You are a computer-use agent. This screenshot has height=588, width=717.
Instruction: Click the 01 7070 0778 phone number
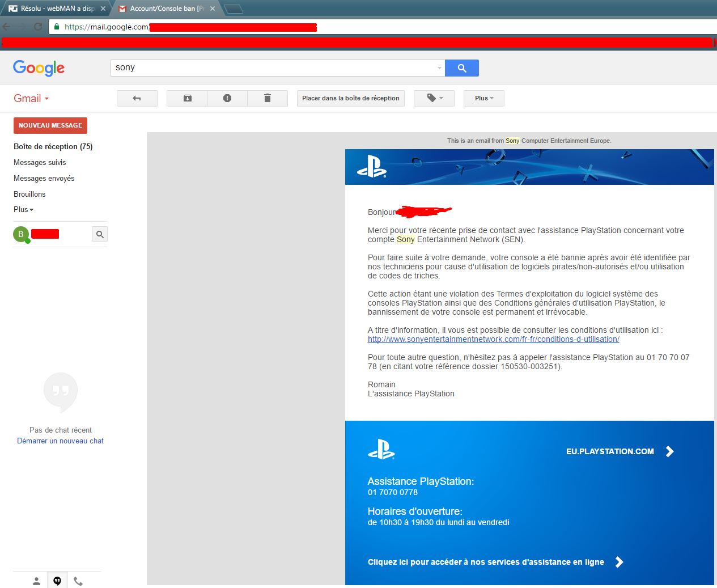click(x=393, y=492)
